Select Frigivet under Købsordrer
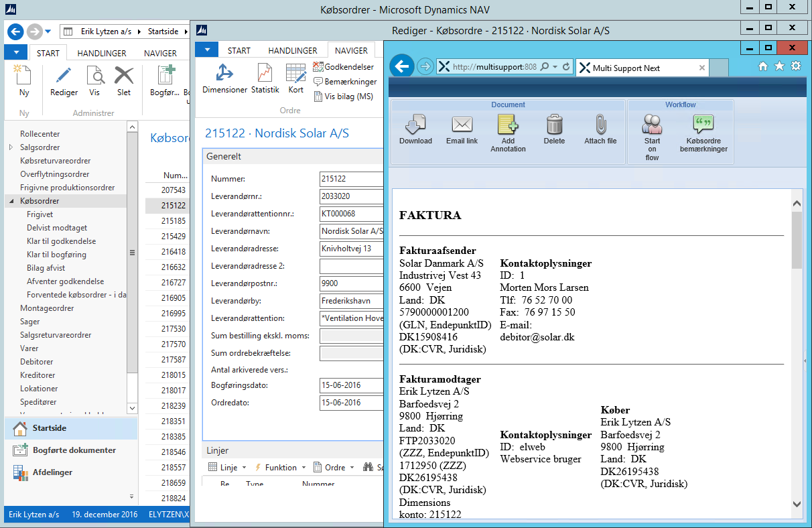 pos(40,214)
